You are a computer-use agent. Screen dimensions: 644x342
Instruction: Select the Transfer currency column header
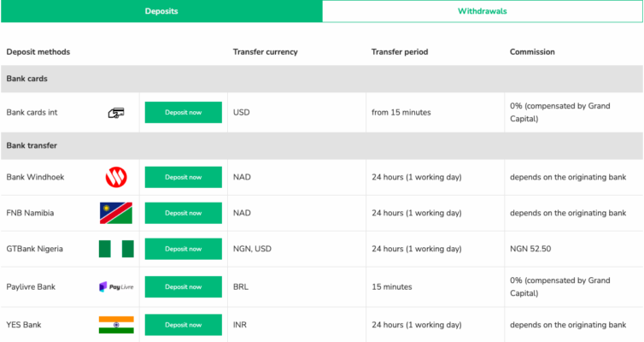[x=266, y=52]
